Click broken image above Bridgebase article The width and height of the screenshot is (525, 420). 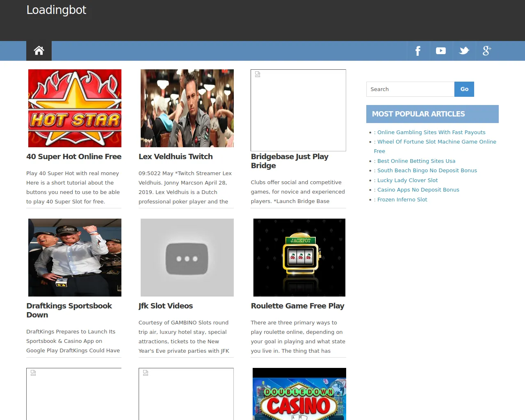[299, 110]
